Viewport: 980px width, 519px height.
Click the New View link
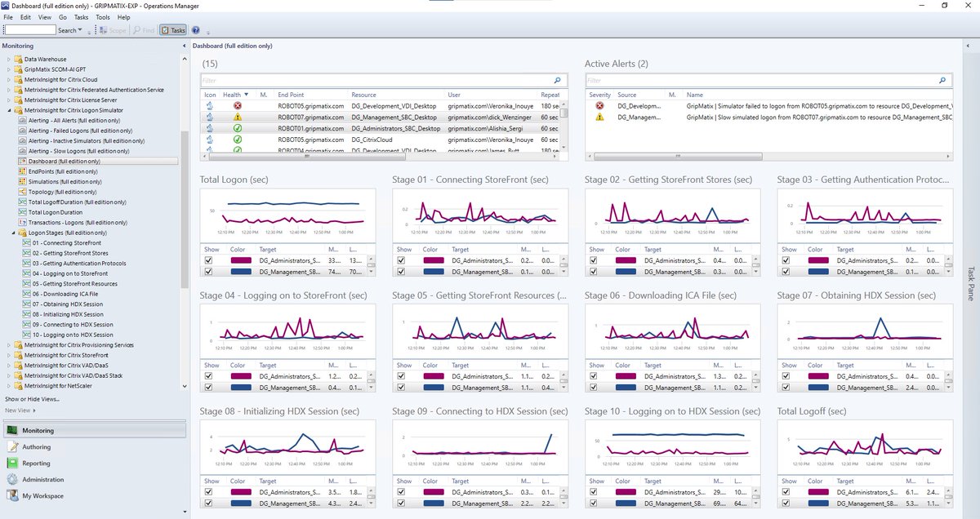point(16,410)
